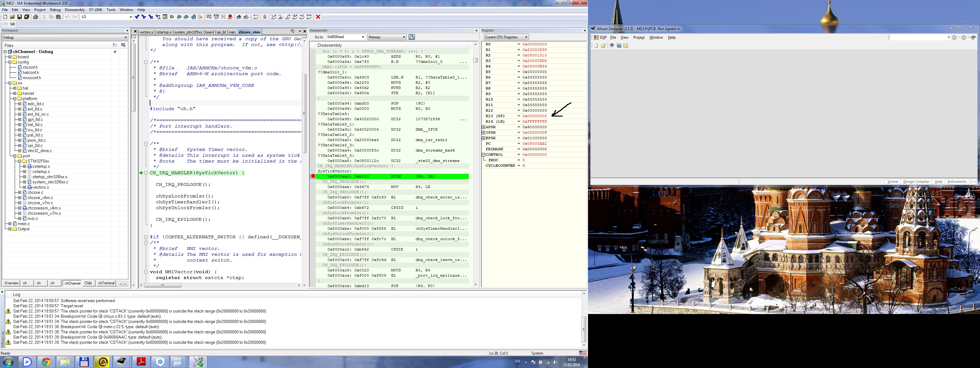The width and height of the screenshot is (980, 368).
Task: Open the Current CPU Registers dropdown
Action: 506,37
